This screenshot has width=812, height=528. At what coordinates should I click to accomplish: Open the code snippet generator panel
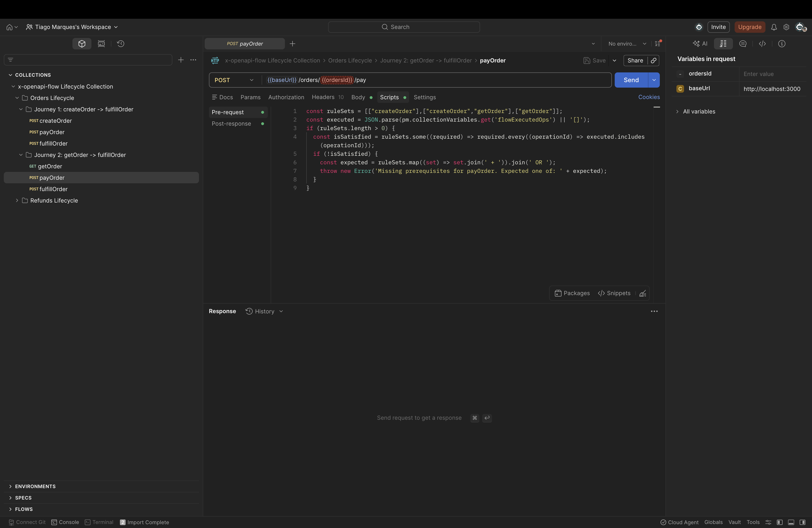click(763, 44)
